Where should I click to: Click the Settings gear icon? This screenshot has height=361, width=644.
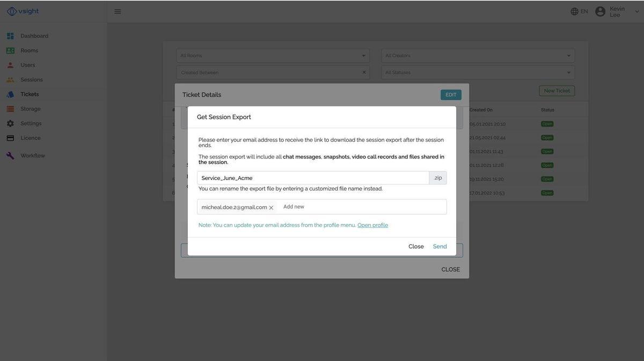click(x=10, y=124)
